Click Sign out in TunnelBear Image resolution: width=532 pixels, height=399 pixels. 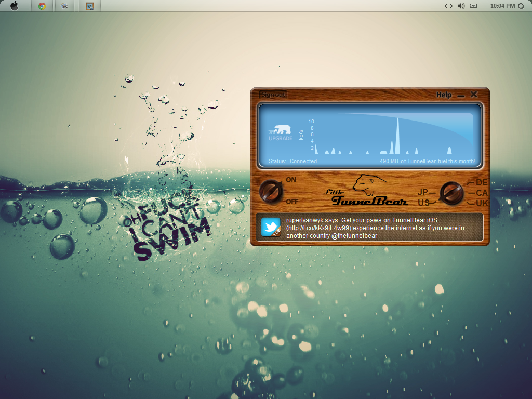(x=273, y=95)
